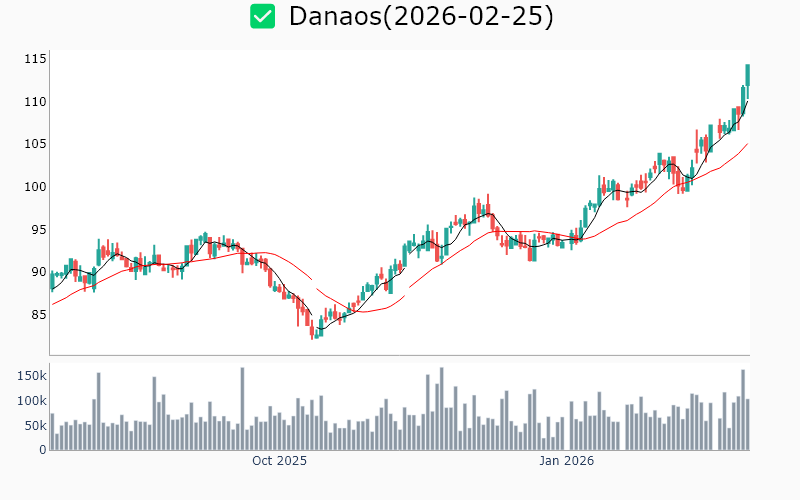Select the final green candlestick at far right
Viewport: 800px width, 500px height.
(747, 75)
